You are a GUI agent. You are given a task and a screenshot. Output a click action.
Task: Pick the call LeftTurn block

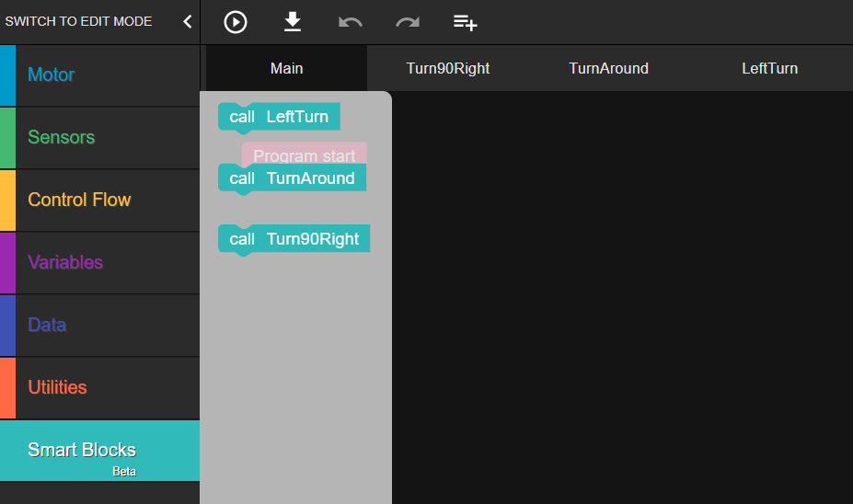(279, 117)
